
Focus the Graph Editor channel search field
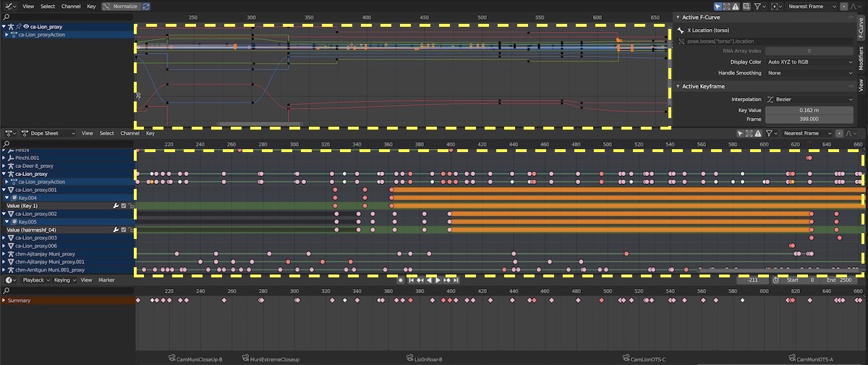67,16
